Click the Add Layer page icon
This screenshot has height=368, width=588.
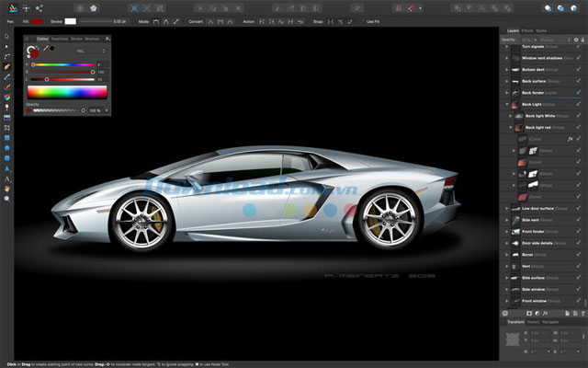click(567, 313)
